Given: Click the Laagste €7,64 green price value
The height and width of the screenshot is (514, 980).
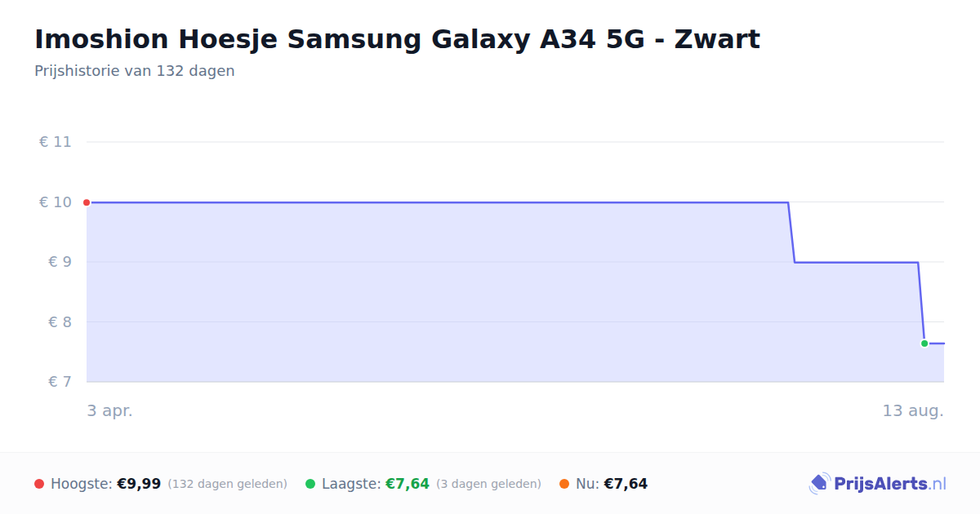Looking at the screenshot, I should pyautogui.click(x=408, y=484).
